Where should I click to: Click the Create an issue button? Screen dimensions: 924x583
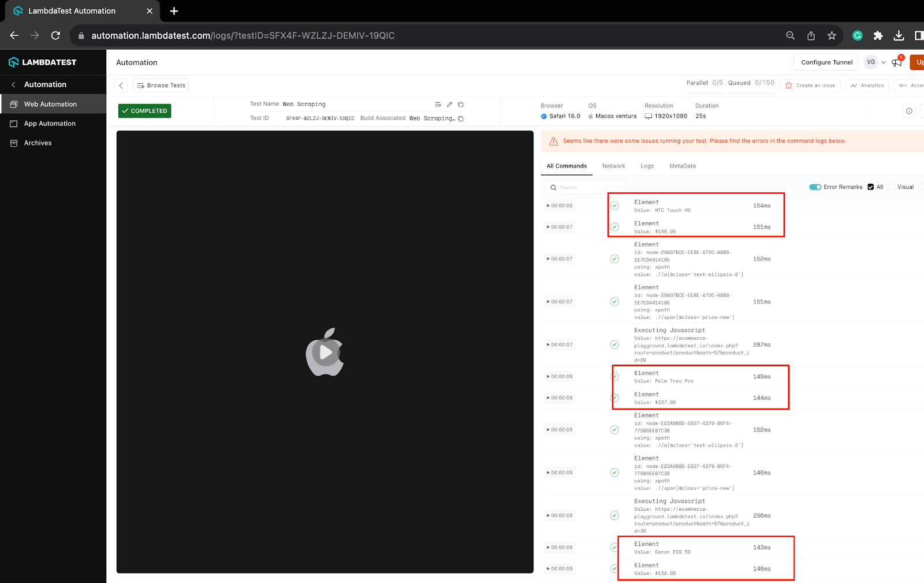810,85
